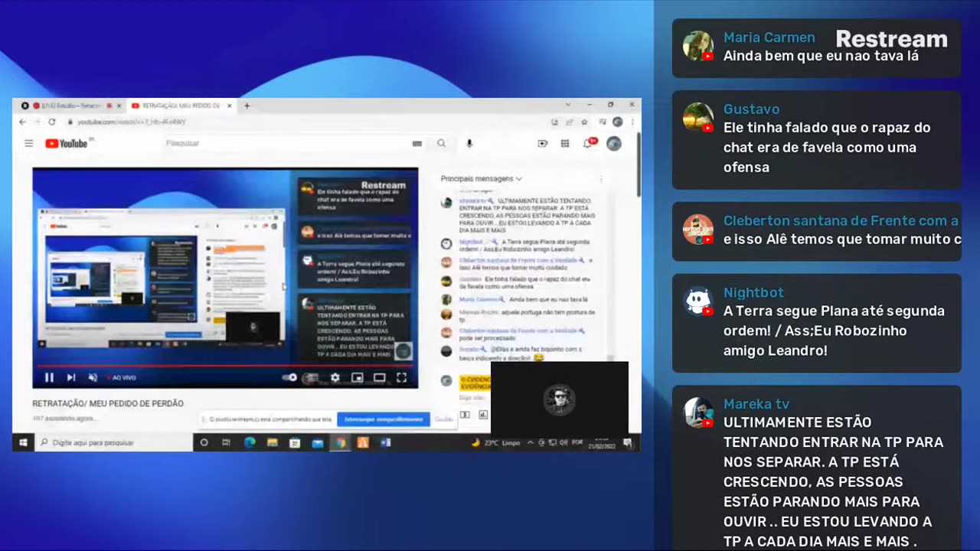Open the player settings gear
Image resolution: width=980 pixels, height=551 pixels.
pyautogui.click(x=335, y=377)
